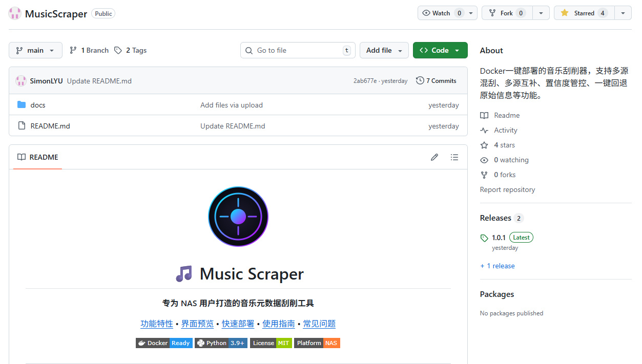
Task: Open the MusicScraper repository name link
Action: (56, 14)
